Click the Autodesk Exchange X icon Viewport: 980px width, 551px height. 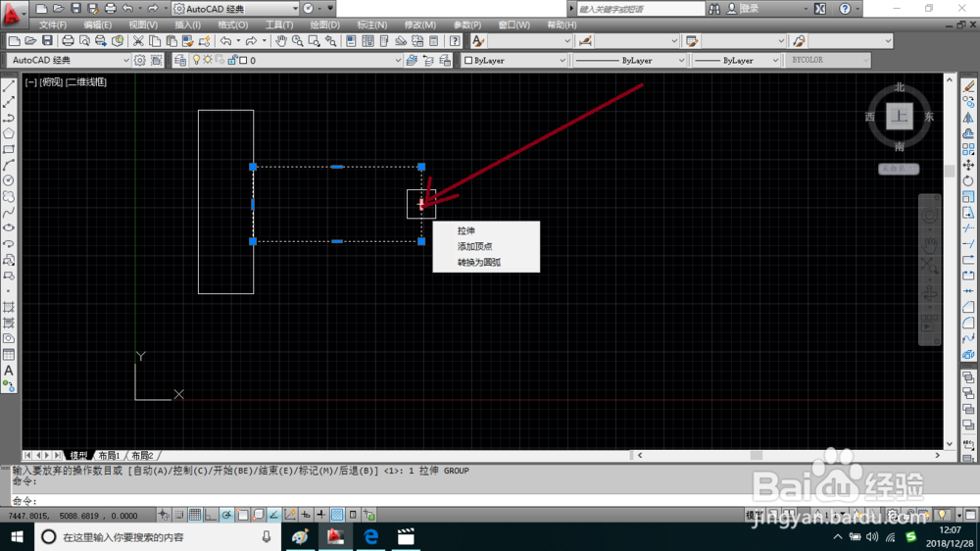[820, 9]
